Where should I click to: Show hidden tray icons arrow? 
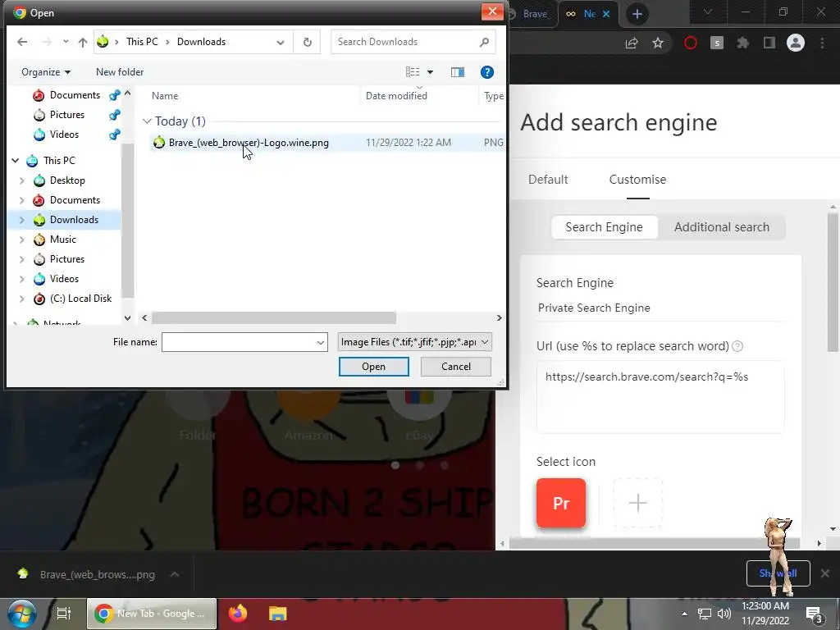(684, 614)
